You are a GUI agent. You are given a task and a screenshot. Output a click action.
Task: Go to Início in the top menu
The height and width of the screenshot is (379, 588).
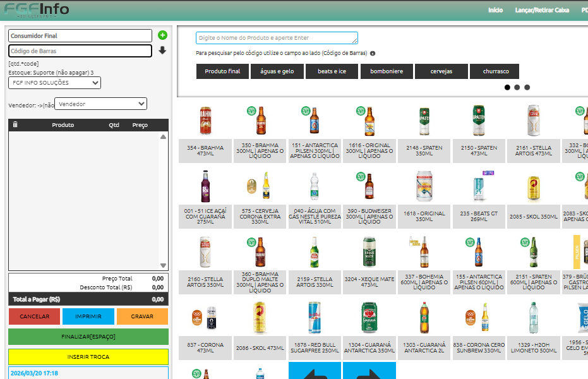495,10
